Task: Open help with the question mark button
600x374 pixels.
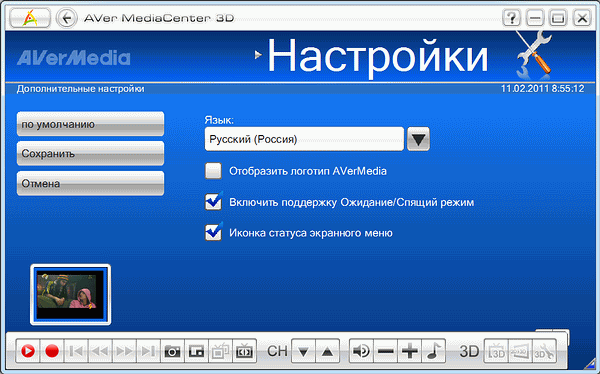Action: click(511, 18)
